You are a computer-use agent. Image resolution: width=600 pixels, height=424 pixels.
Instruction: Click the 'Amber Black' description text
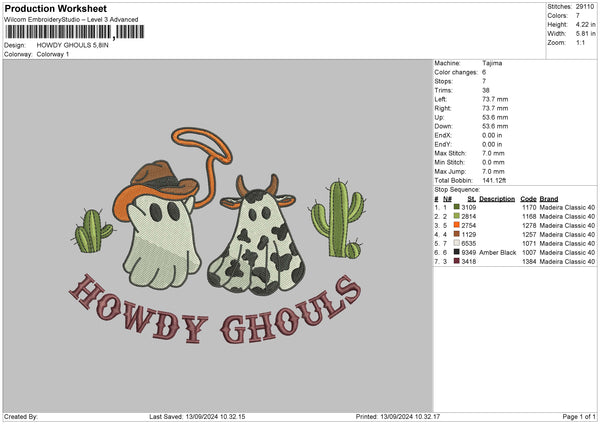tap(497, 253)
